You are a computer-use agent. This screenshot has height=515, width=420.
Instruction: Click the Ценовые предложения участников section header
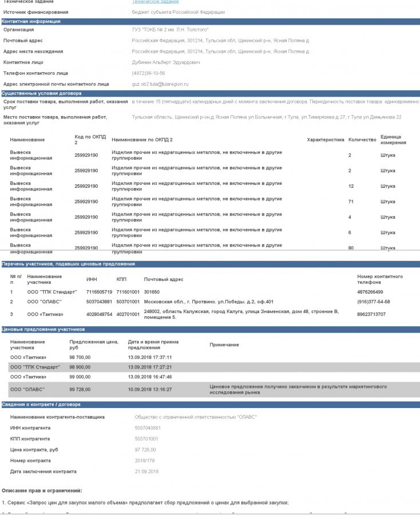click(x=43, y=330)
